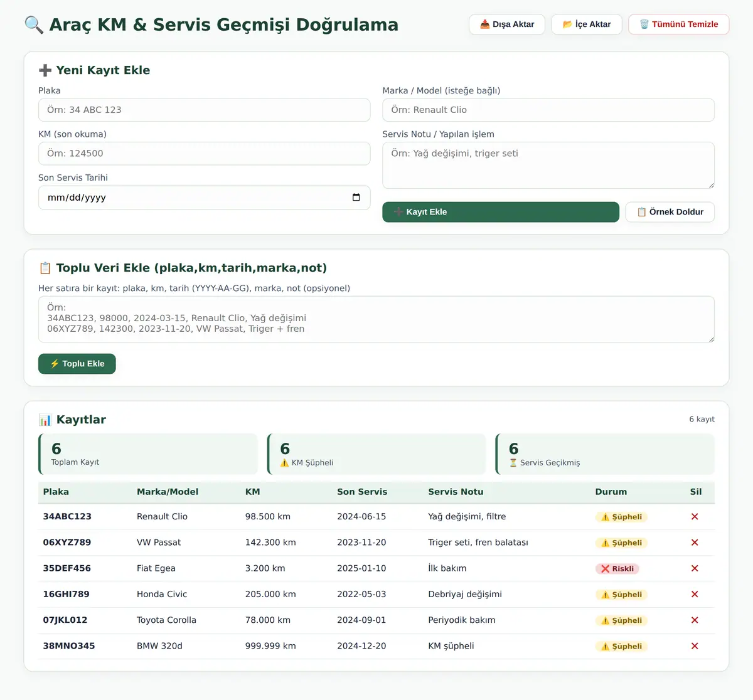Image resolution: width=753 pixels, height=700 pixels.
Task: Click the Dışa Aktar export button
Action: tap(507, 24)
